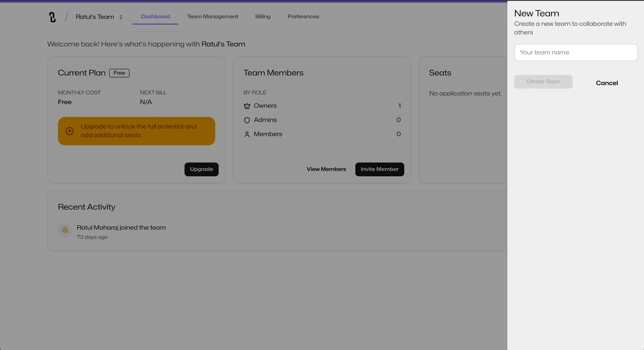The image size is (644, 350).
Task: Open the Billing tab
Action: pyautogui.click(x=263, y=16)
